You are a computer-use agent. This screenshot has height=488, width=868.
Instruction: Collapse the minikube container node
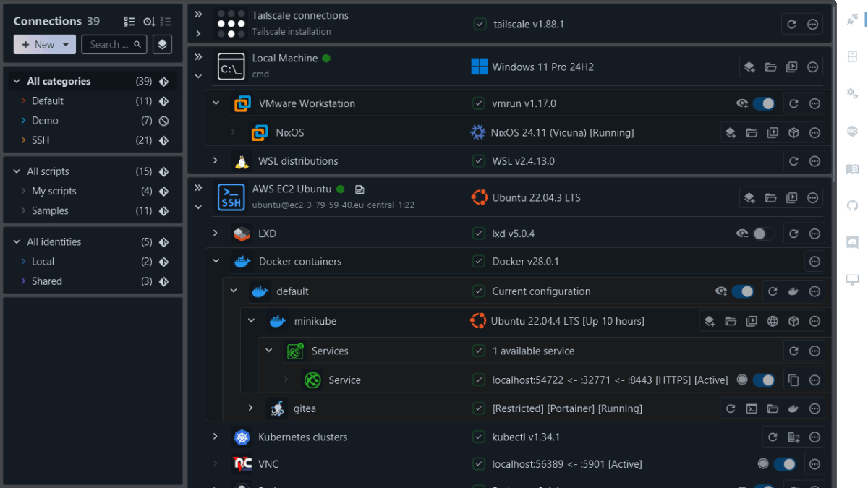click(251, 321)
